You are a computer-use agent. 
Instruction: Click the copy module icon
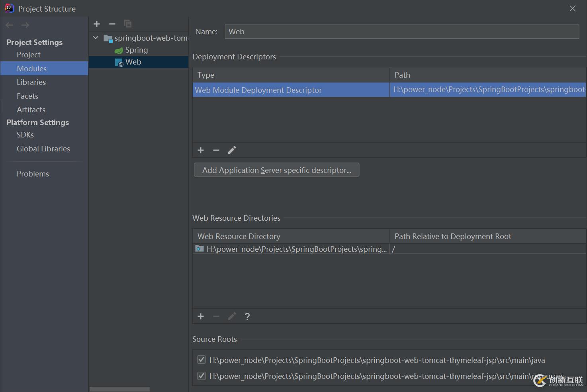(128, 24)
